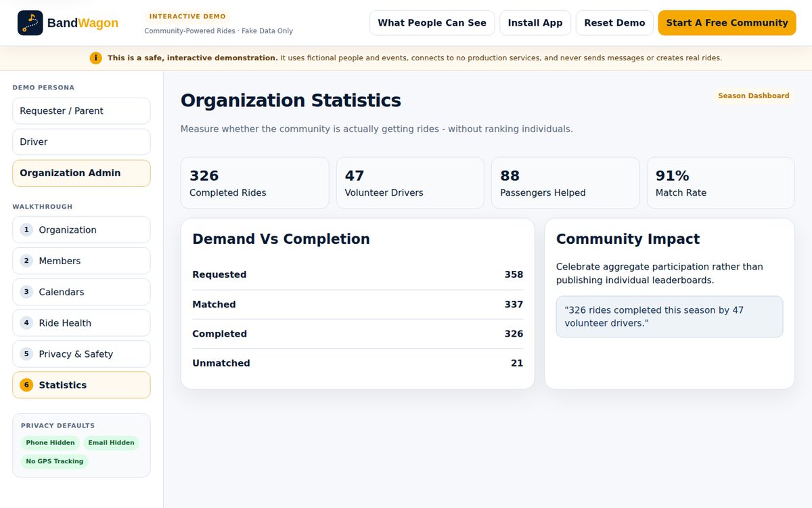This screenshot has width=812, height=508.
Task: Click the info icon in the demo banner
Action: 96,58
